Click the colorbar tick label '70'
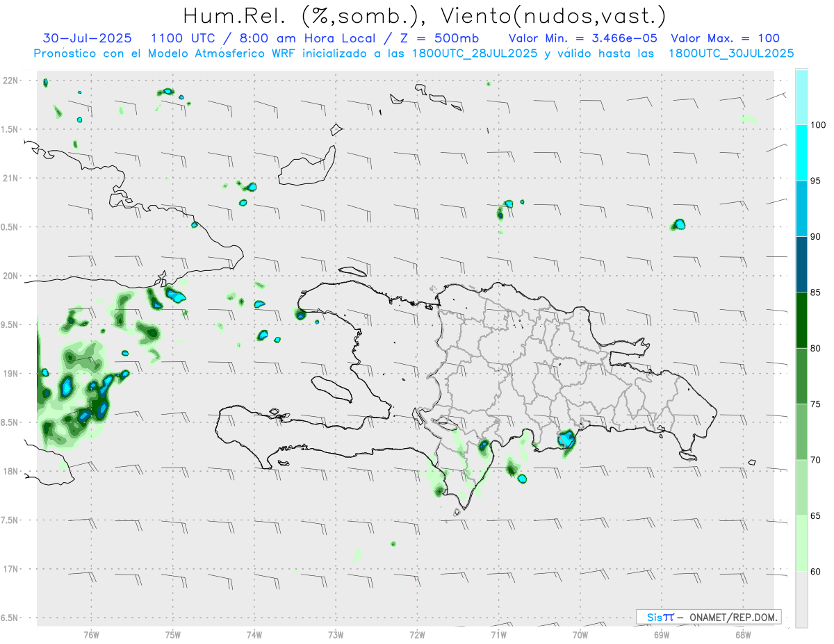This screenshot has height=644, width=834. 815,460
